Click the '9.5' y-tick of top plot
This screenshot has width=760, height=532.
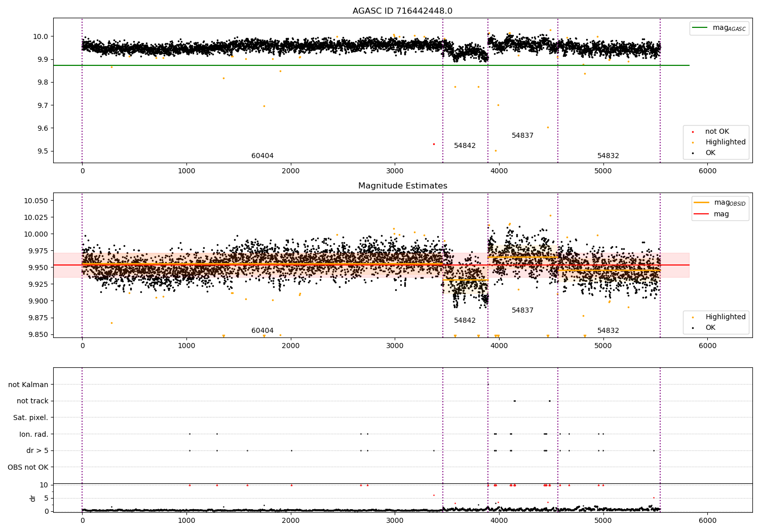pos(43,151)
